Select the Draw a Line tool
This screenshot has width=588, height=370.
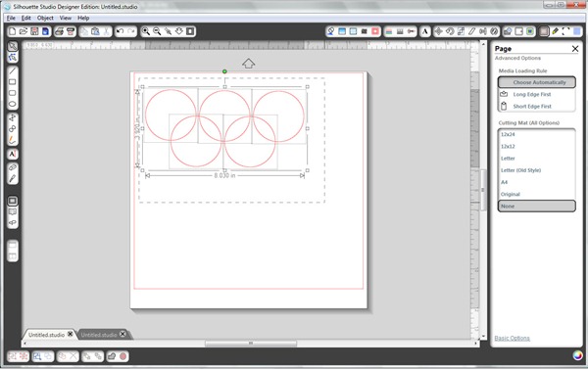coord(13,70)
